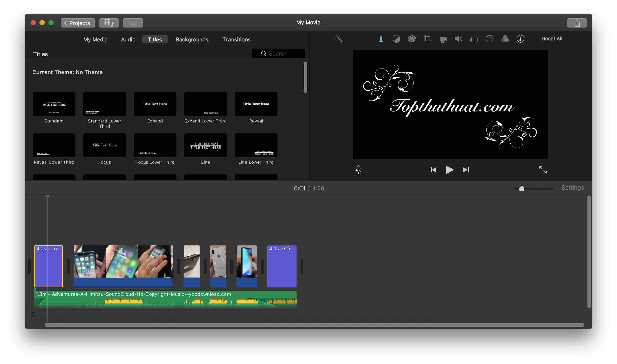
Task: Select the hands holding iPhone video clip
Action: [x=123, y=266]
